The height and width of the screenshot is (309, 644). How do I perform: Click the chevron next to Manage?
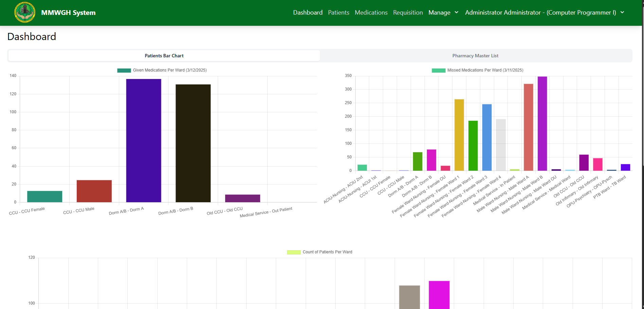(x=457, y=13)
